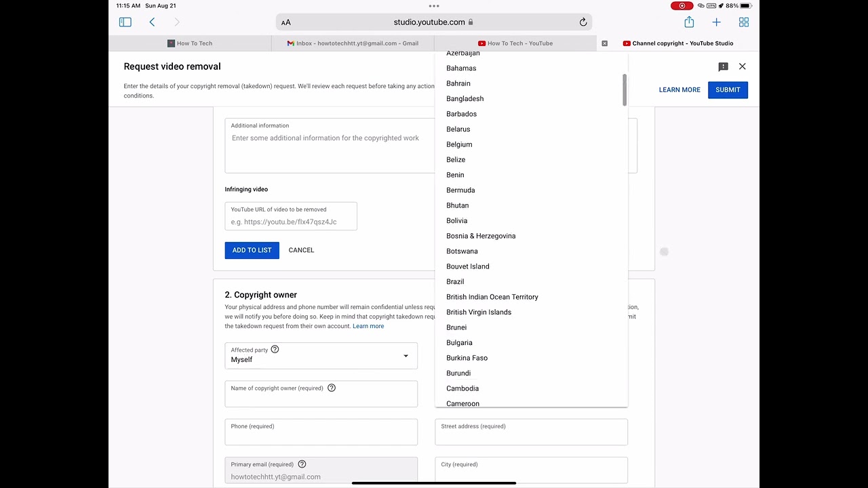
Task: Cancel adding the video
Action: pyautogui.click(x=301, y=250)
